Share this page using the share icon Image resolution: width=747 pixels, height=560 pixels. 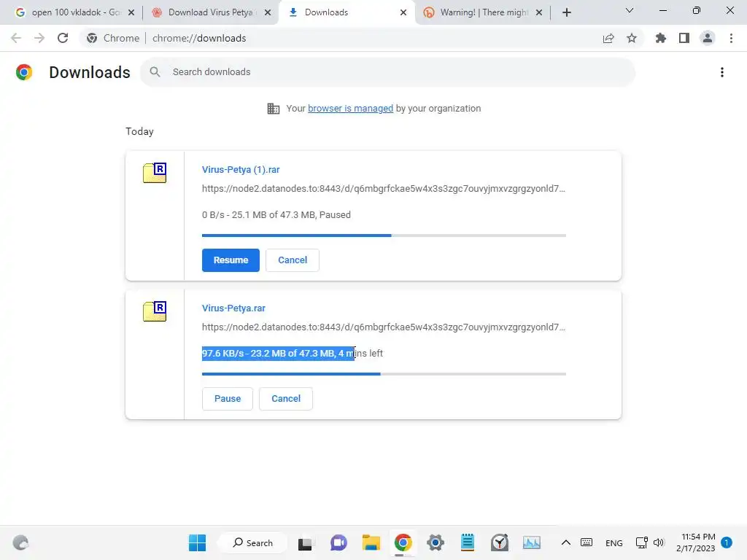click(608, 38)
